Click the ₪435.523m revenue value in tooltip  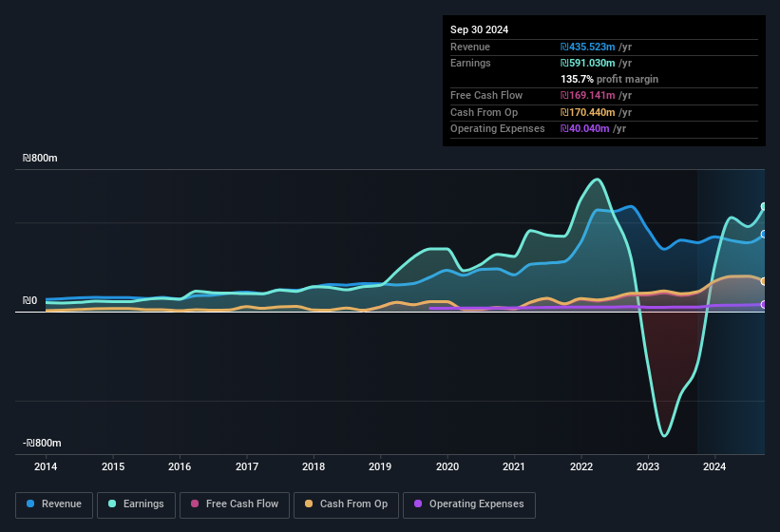click(x=587, y=47)
